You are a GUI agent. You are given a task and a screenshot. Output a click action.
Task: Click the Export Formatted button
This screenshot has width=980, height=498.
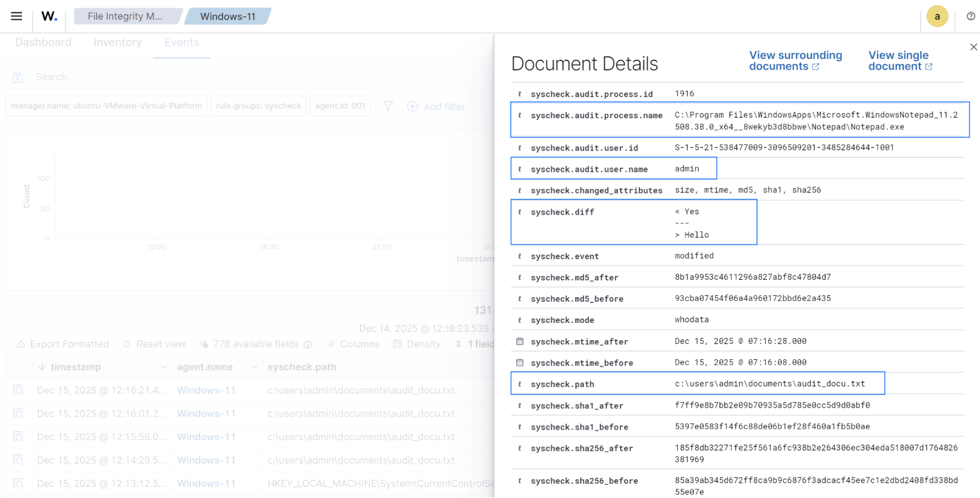click(x=63, y=344)
